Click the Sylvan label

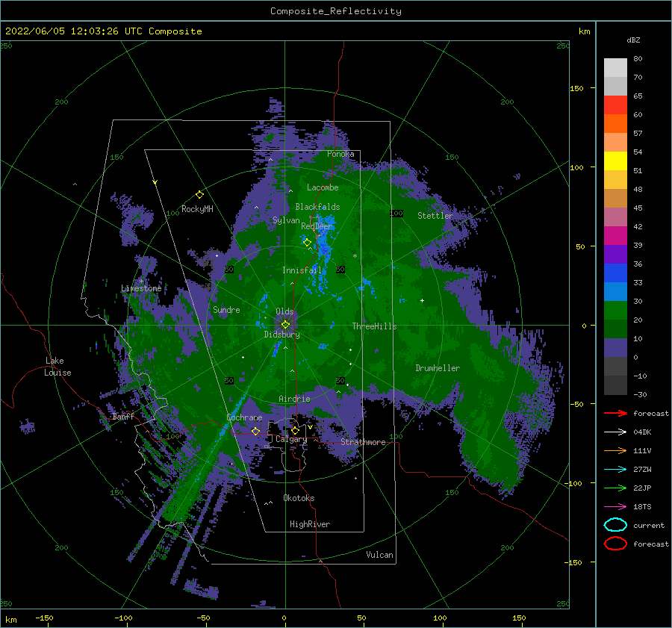click(x=286, y=220)
